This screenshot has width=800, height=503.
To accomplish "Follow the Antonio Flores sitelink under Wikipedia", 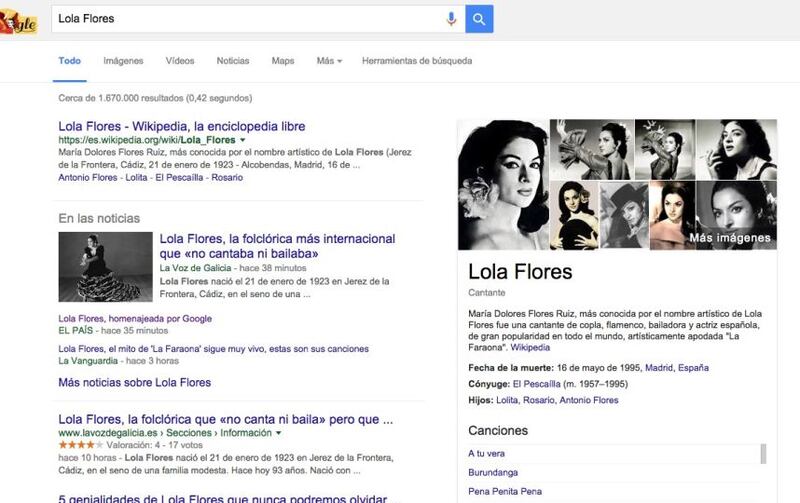I will pos(88,178).
